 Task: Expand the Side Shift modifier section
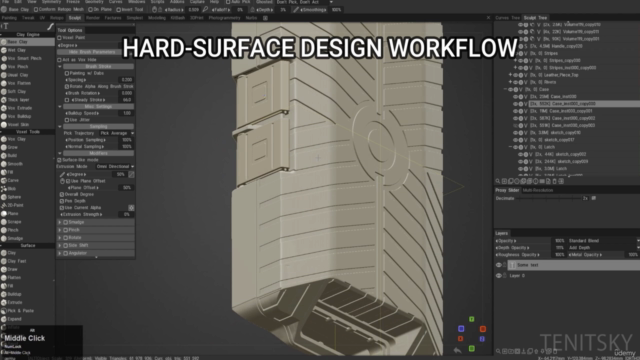click(x=60, y=246)
